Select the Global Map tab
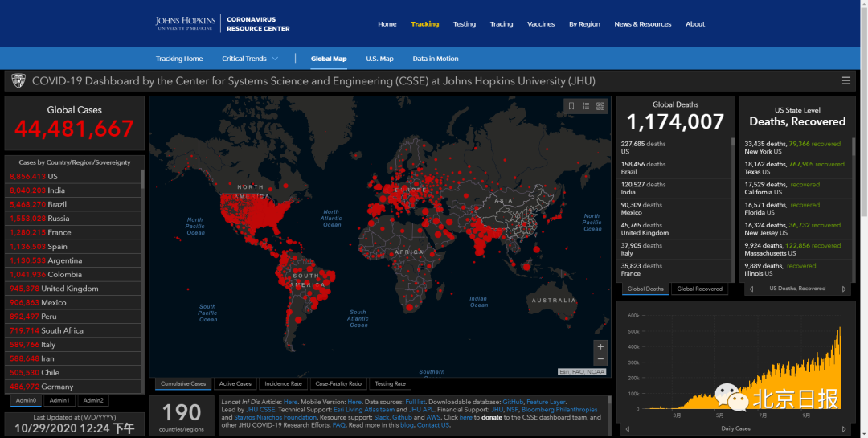 [x=329, y=59]
